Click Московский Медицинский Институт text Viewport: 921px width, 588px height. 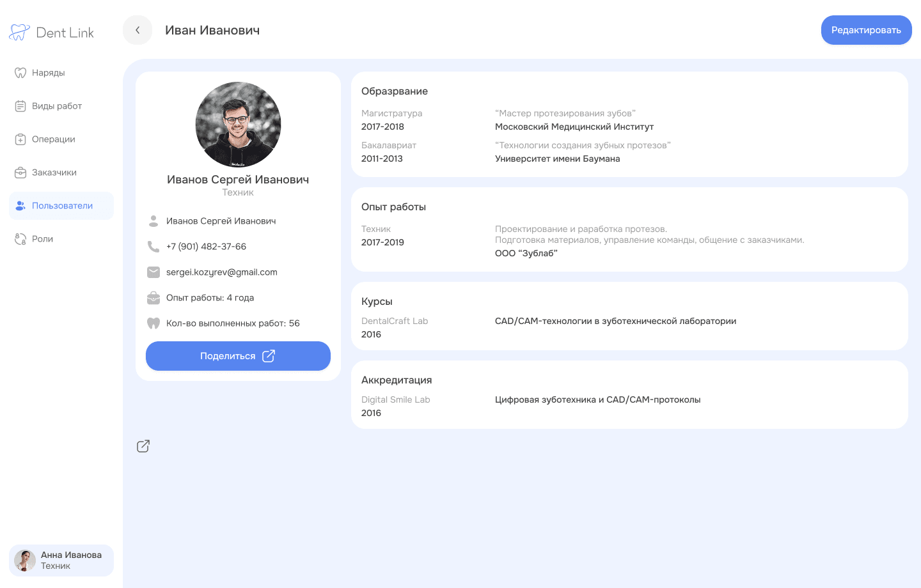click(x=574, y=127)
